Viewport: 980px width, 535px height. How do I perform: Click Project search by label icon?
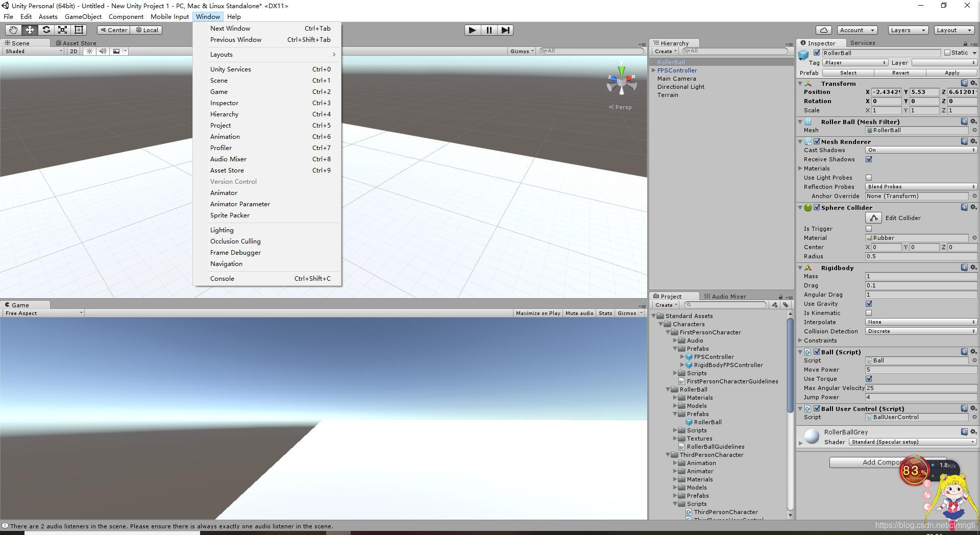click(786, 305)
